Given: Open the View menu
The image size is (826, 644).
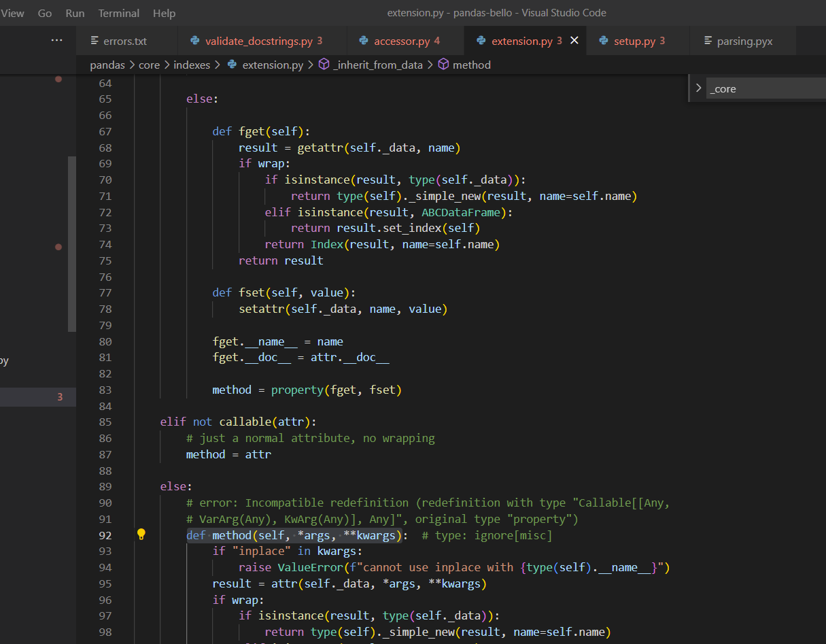Looking at the screenshot, I should pos(12,13).
